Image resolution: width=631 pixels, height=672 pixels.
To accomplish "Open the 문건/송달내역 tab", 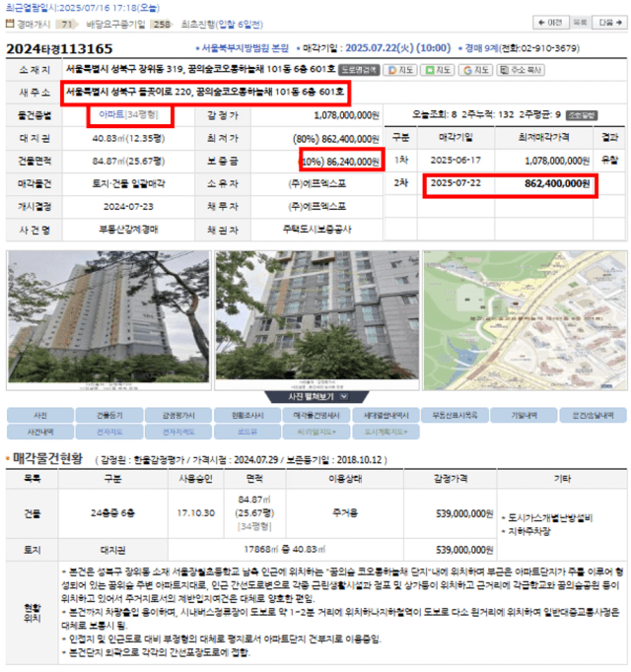I will [x=594, y=415].
